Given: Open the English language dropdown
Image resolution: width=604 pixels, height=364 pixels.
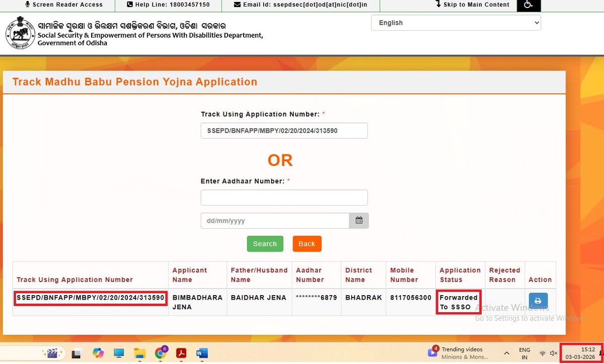Looking at the screenshot, I should point(456,23).
